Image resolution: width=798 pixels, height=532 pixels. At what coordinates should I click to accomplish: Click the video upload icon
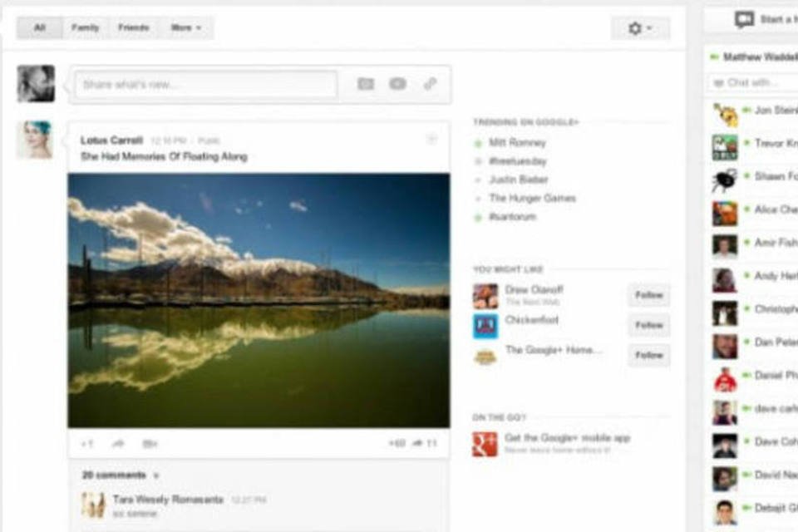(x=397, y=83)
